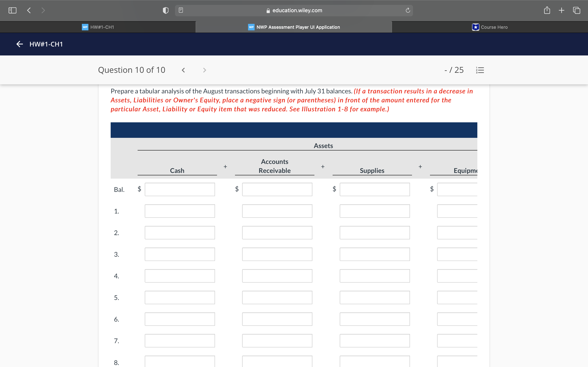Select NWP Assessment Player UI Application tab
The image size is (588, 367).
click(x=294, y=27)
